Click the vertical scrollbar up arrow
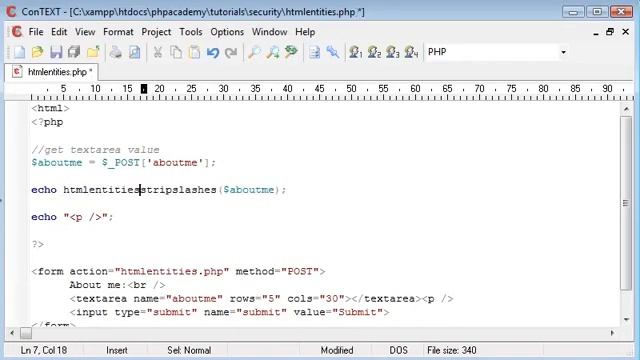Viewport: 640px width, 360px height. tap(626, 109)
